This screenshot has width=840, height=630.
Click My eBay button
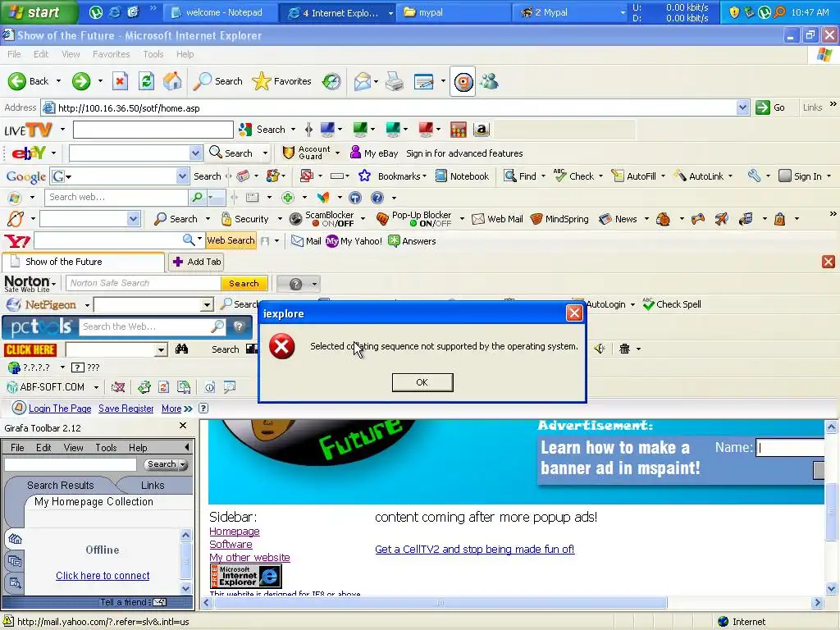coord(374,153)
